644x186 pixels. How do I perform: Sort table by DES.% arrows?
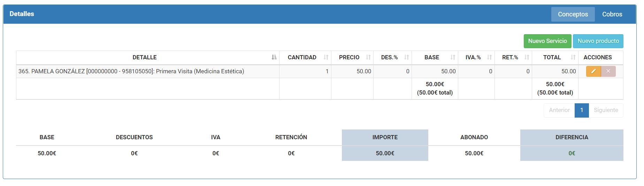(x=406, y=57)
